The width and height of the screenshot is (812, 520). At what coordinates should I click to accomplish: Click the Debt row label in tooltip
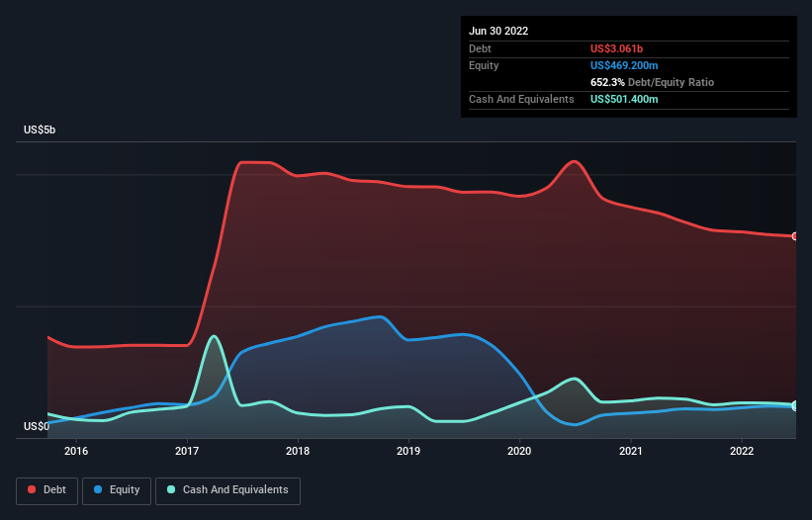pyautogui.click(x=480, y=48)
